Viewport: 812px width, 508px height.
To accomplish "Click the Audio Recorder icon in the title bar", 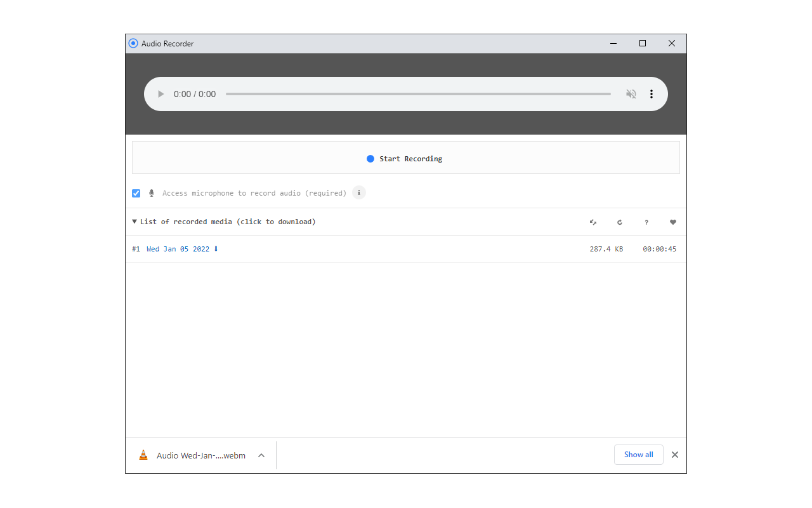I will point(133,43).
